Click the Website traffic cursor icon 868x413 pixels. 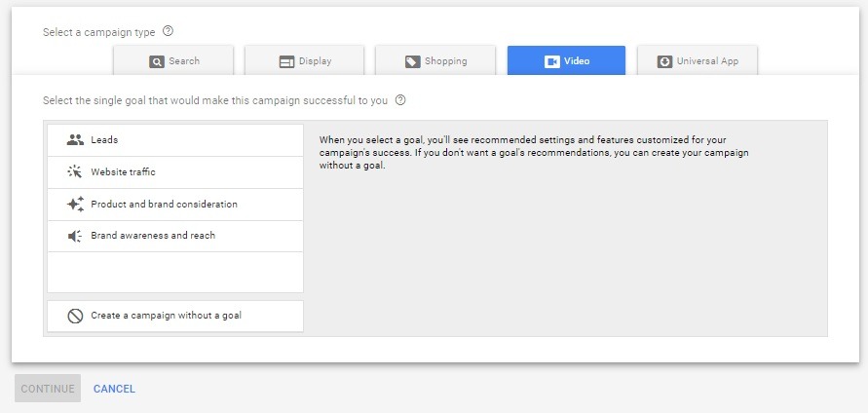75,172
